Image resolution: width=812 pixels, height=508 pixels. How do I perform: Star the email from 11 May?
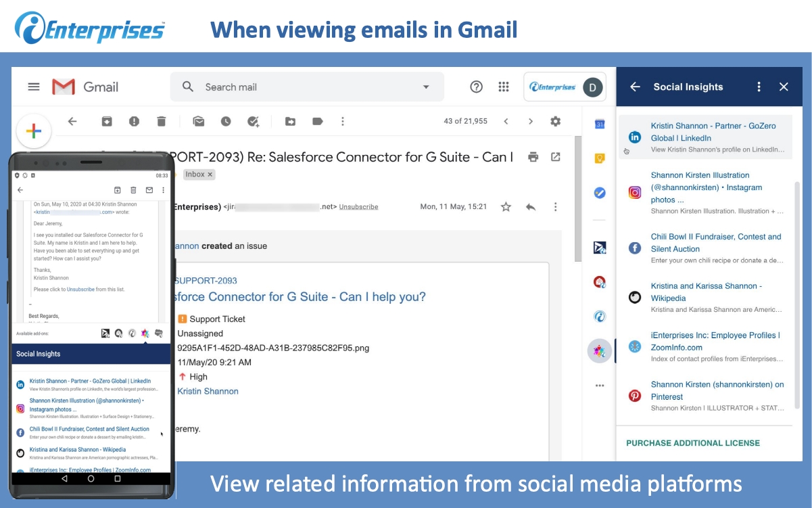[x=506, y=207]
